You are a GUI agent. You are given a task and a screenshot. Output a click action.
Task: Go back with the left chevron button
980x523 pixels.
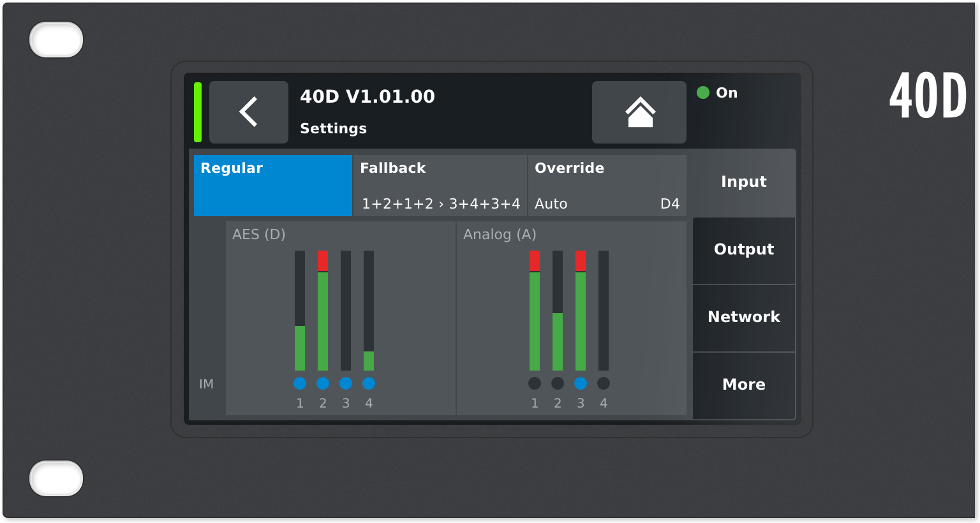(x=249, y=112)
